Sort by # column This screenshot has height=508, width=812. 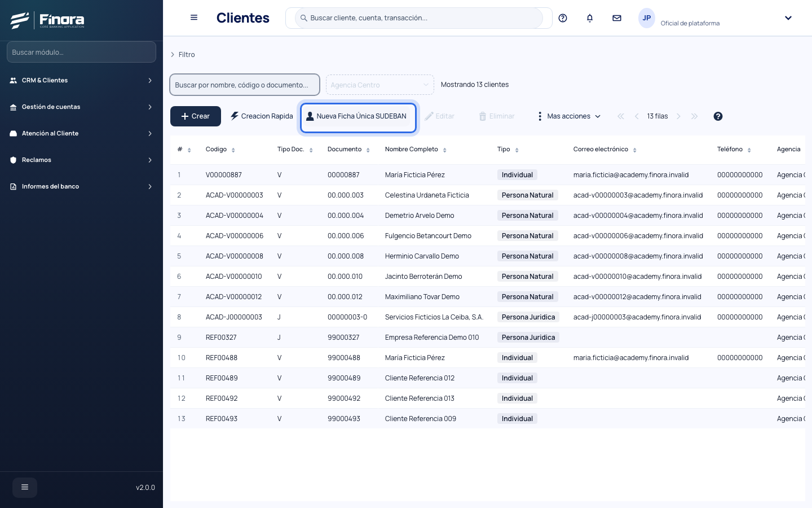[x=189, y=150]
